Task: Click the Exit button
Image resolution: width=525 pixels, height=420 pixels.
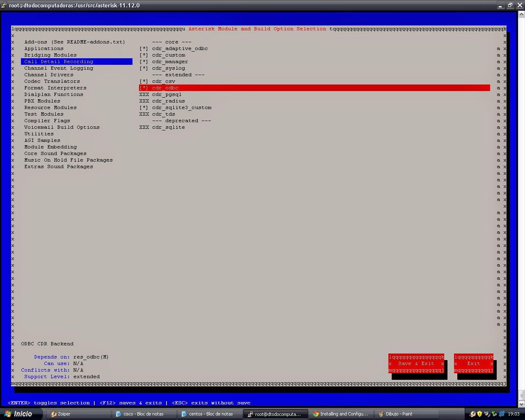Action: tap(474, 363)
